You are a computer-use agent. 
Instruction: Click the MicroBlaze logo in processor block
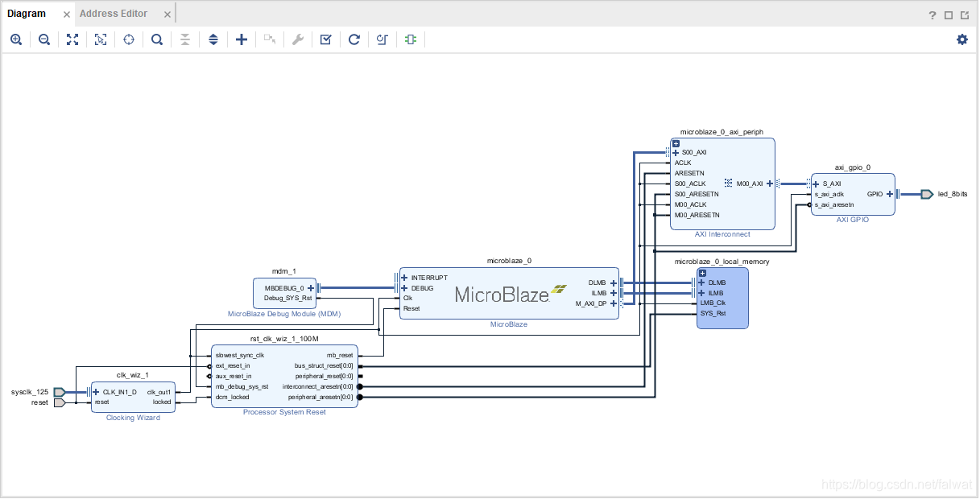511,294
